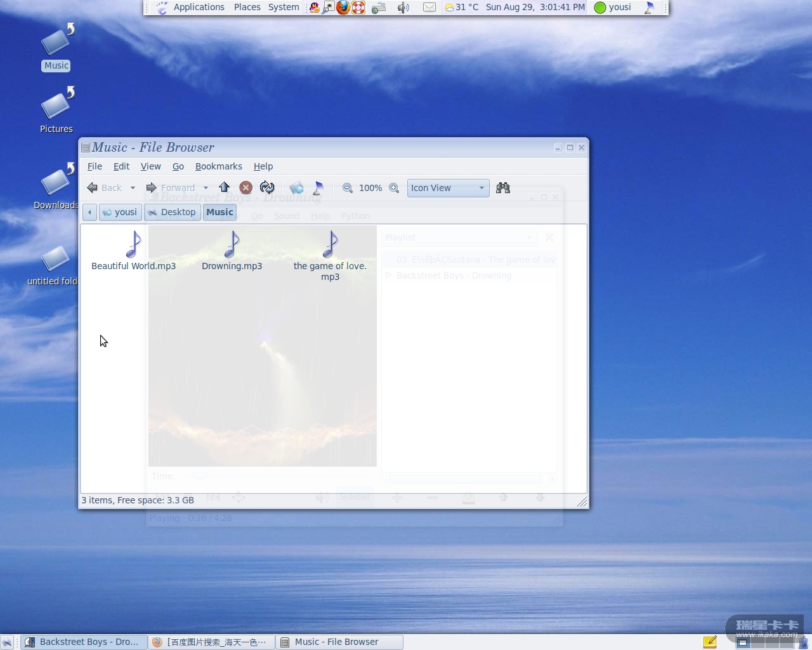Go to the Desktop path button
Screen dimensions: 812x650
tap(173, 212)
